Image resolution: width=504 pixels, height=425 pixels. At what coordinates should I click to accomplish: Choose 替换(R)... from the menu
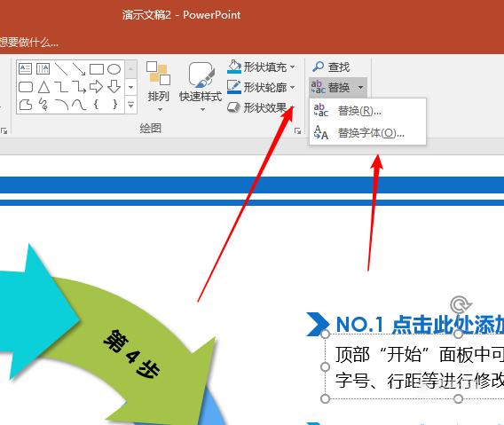coord(367,111)
